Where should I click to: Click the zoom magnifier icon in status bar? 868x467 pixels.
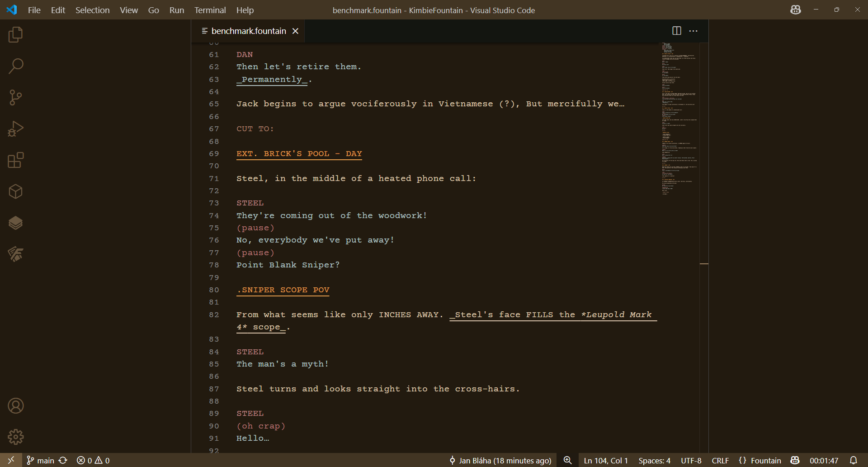point(568,460)
